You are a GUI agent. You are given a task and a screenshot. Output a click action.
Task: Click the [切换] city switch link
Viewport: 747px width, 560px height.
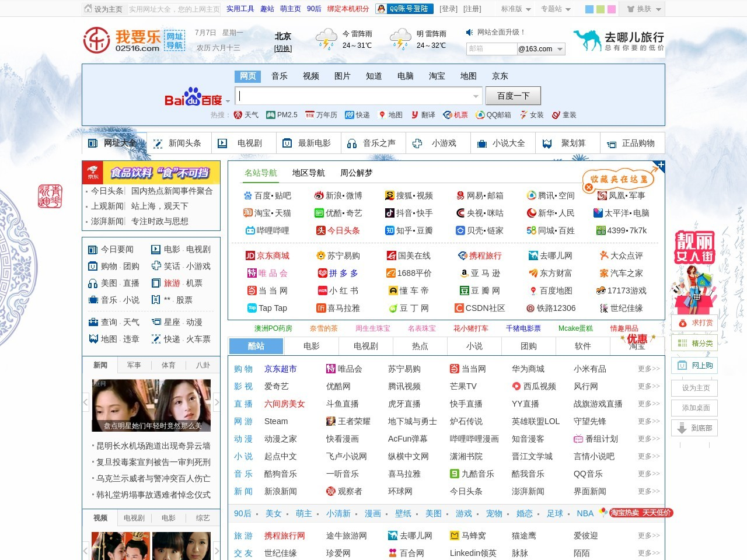click(283, 48)
